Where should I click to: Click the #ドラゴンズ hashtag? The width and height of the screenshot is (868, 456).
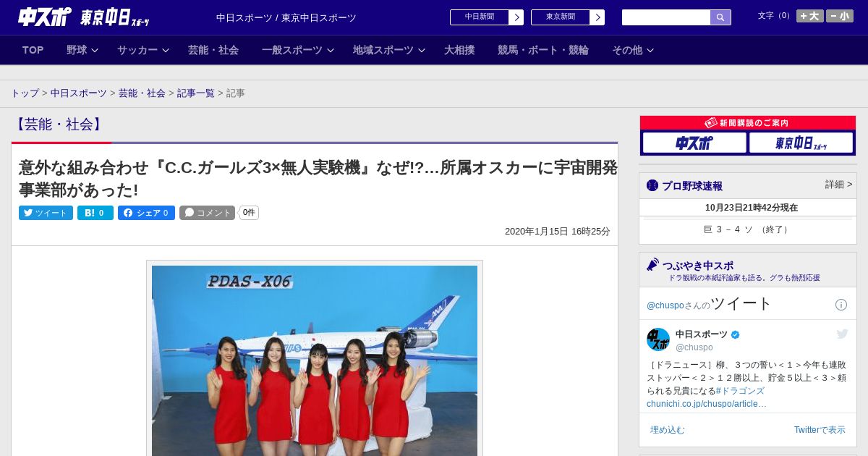[x=740, y=391]
